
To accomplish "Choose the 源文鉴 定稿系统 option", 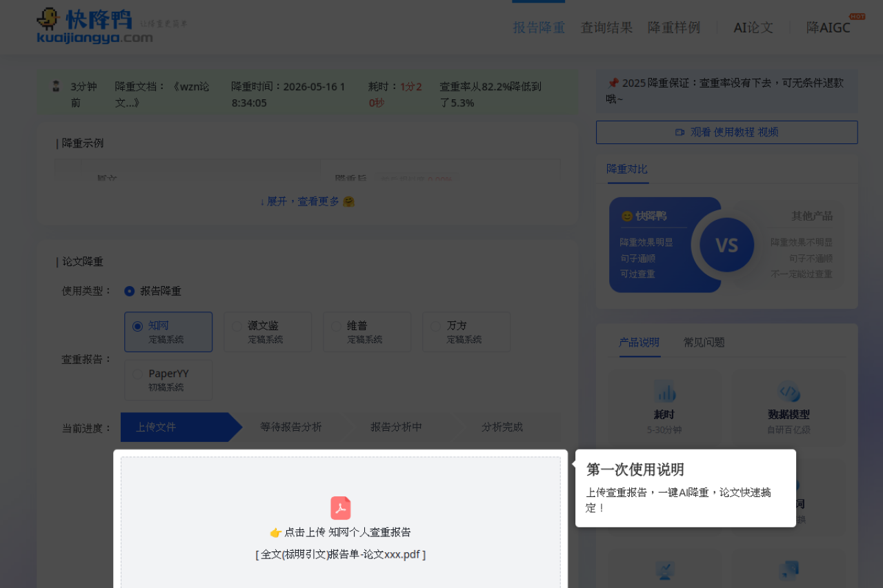I will pyautogui.click(x=268, y=332).
